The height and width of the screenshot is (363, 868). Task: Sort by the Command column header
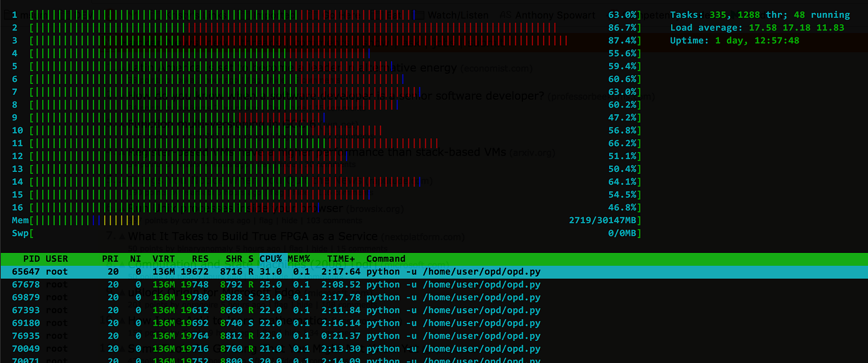(x=386, y=259)
